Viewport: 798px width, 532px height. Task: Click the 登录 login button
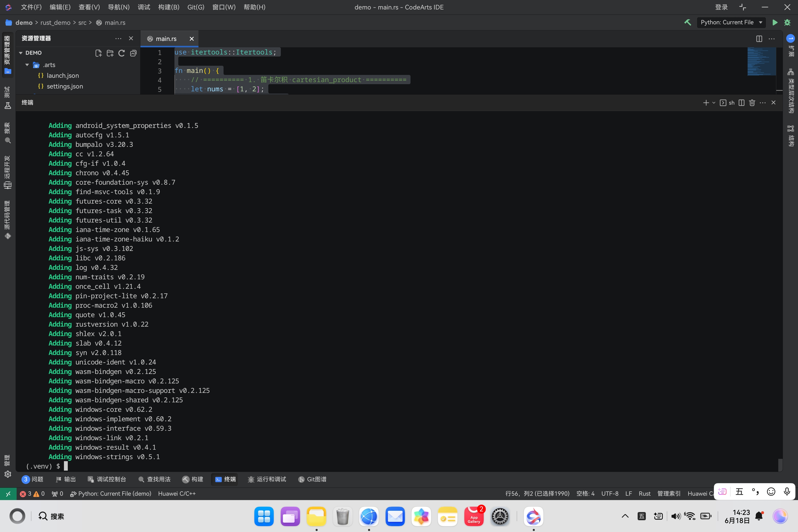(x=721, y=7)
